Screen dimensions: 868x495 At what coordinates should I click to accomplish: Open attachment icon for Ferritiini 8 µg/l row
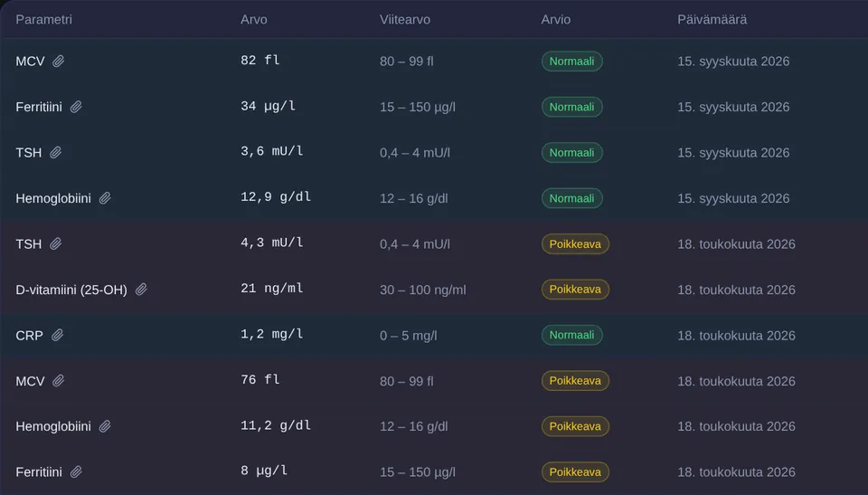point(76,472)
